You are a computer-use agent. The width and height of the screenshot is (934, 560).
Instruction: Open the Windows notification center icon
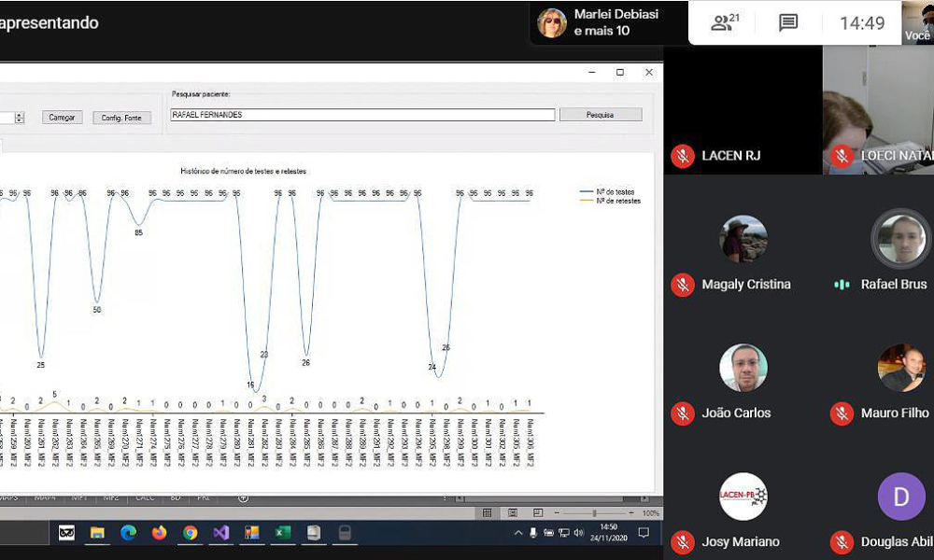tap(644, 533)
